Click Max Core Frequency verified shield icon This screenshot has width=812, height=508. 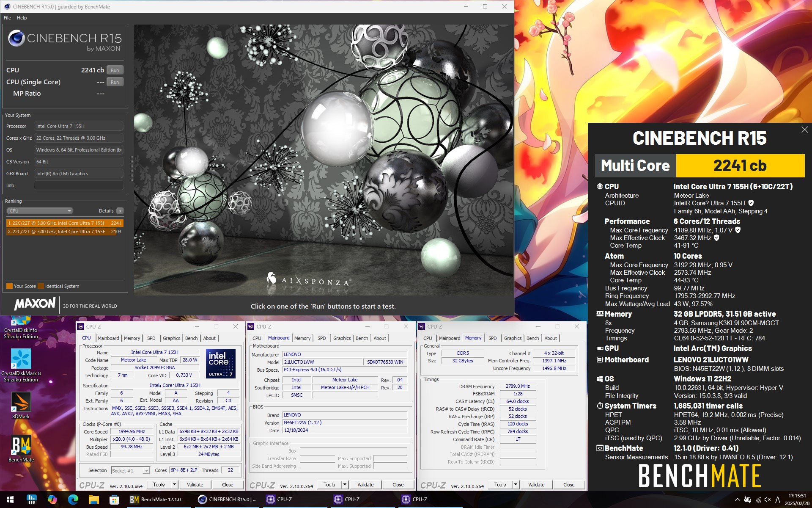pos(738,230)
